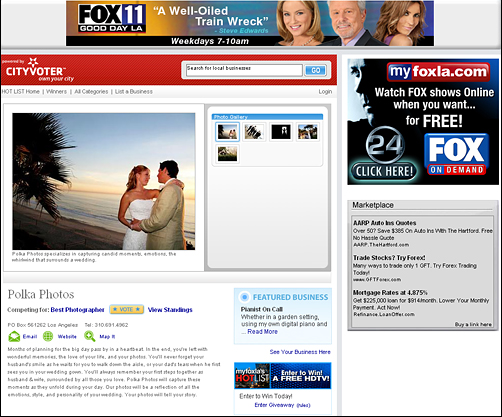Open the Mortgage Rates at 4.875% ad
502x417 pixels.
click(x=390, y=292)
